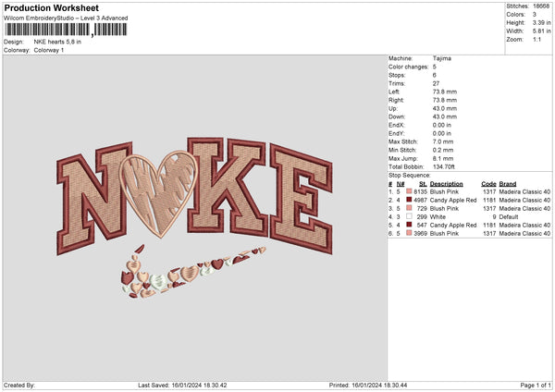Viewport: 555px width, 392px height.
Task: Click the Blush Pink swatch in stop row 3
Action: 409,208
